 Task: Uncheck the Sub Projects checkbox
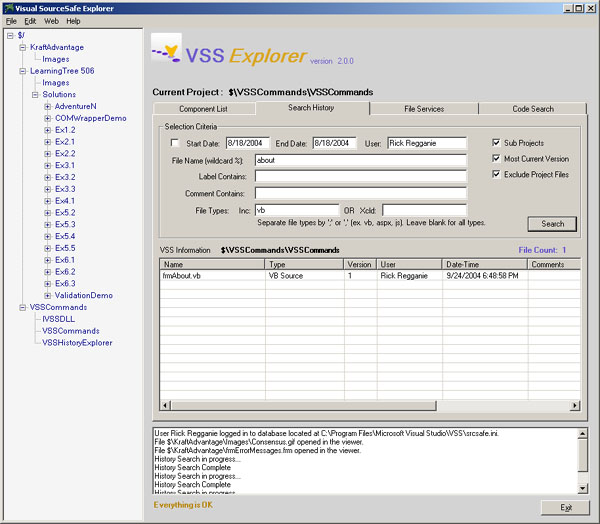click(496, 143)
